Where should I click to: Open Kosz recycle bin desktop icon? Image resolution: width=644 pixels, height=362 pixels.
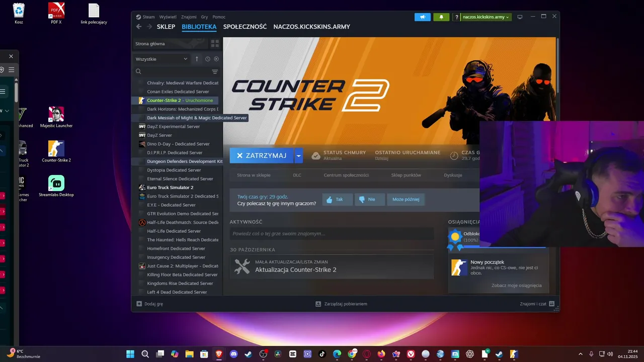click(x=19, y=14)
